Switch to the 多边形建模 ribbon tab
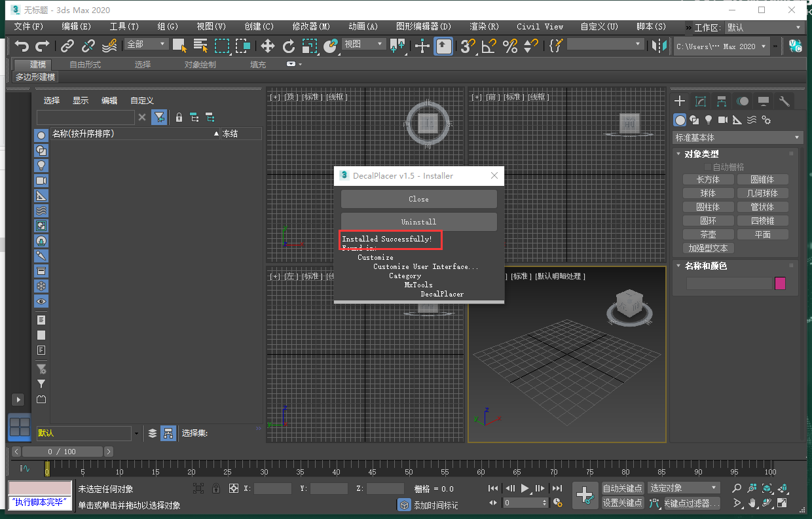 coord(34,77)
